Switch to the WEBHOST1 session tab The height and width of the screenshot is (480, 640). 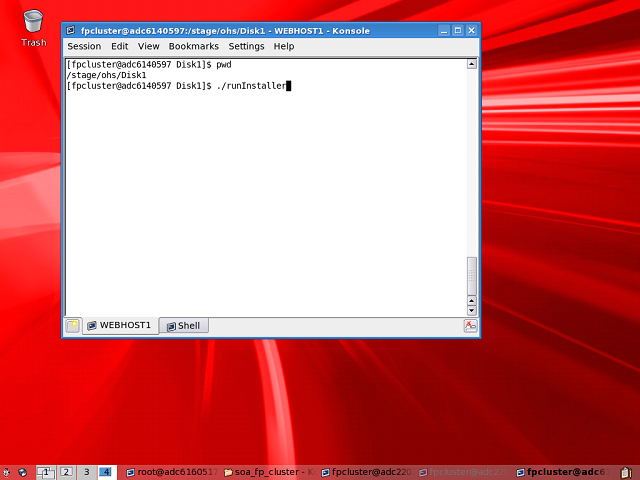(x=120, y=325)
